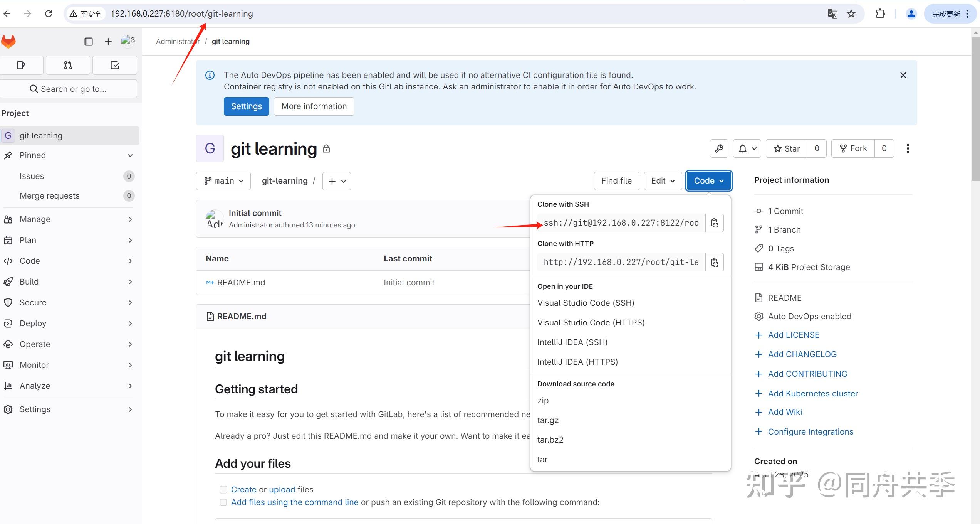Open the project kebab more-actions menu
The width and height of the screenshot is (980, 524).
tap(908, 148)
